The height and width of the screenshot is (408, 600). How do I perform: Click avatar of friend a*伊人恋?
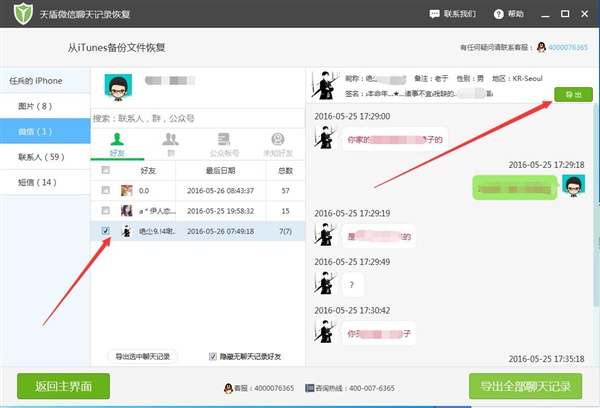pos(127,211)
